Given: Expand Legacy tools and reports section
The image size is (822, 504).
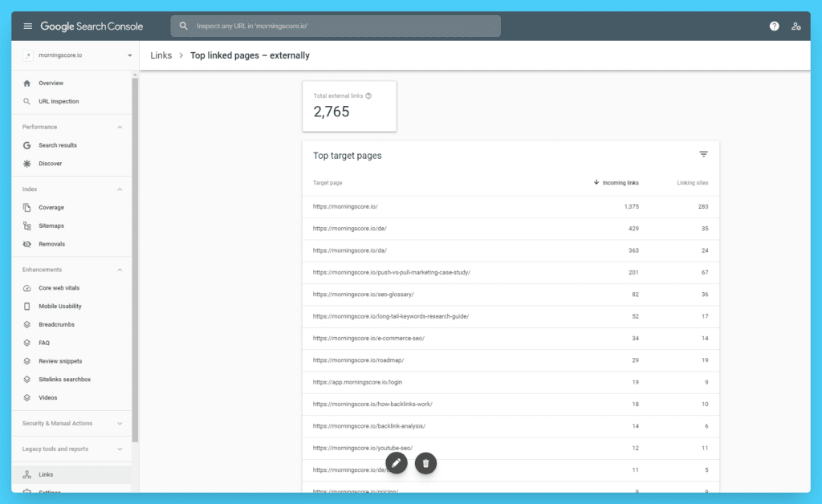Looking at the screenshot, I should click(120, 449).
